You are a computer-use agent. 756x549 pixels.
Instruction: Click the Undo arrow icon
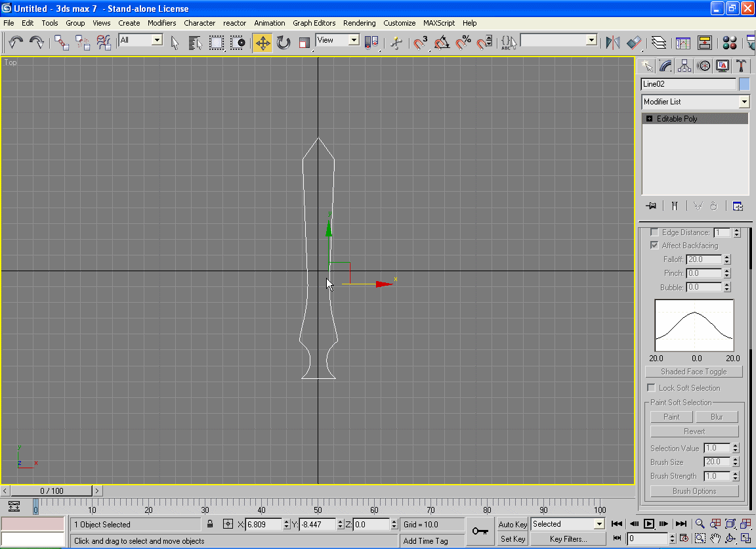coord(16,43)
